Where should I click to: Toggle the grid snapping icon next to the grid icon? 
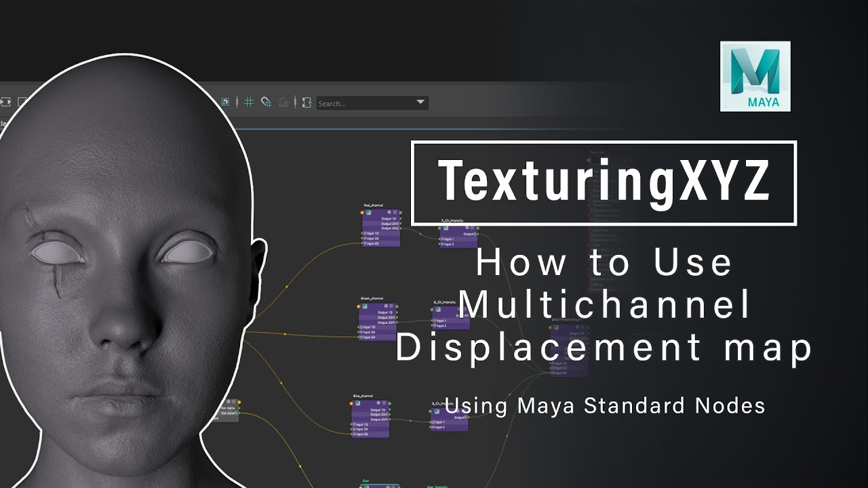[x=267, y=102]
